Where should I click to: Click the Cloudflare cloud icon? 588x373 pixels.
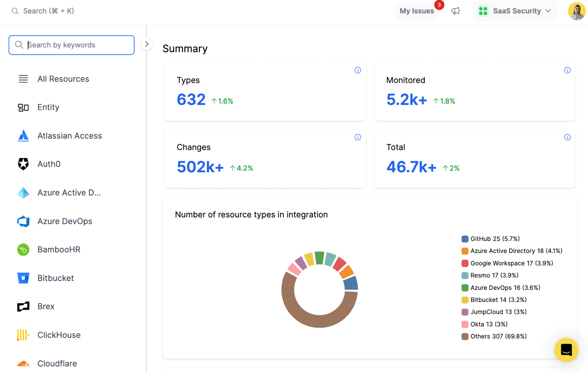[x=23, y=363]
